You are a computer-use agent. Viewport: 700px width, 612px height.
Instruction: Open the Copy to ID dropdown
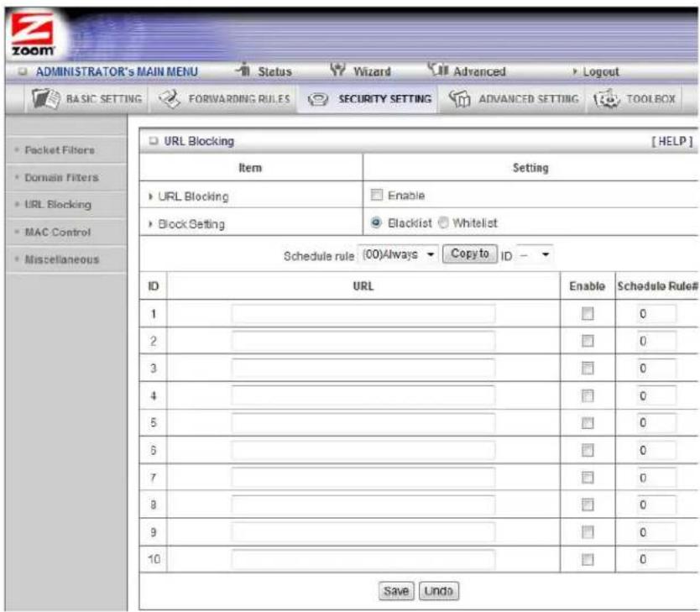coord(534,255)
